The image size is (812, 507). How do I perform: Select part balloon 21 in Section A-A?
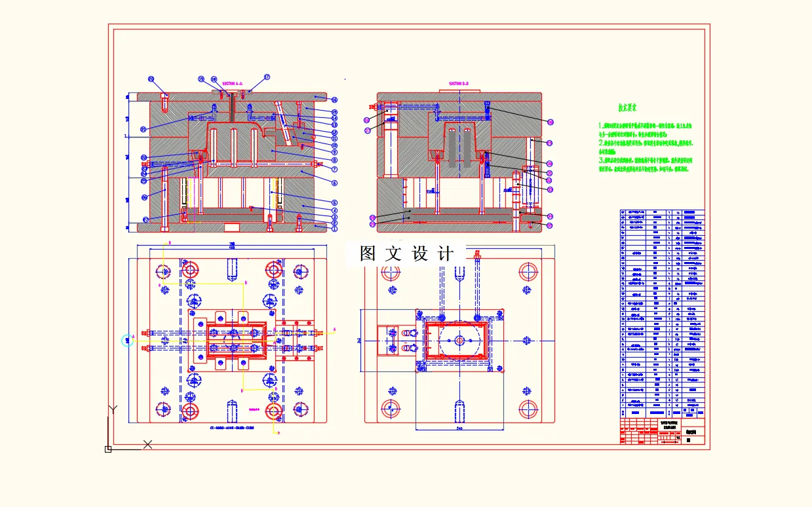click(143, 130)
